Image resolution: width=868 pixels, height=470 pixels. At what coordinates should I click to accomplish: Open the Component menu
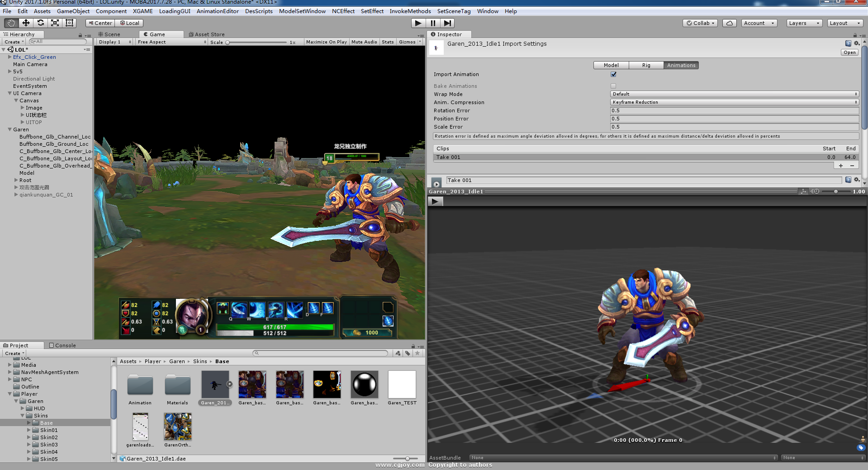(x=111, y=11)
